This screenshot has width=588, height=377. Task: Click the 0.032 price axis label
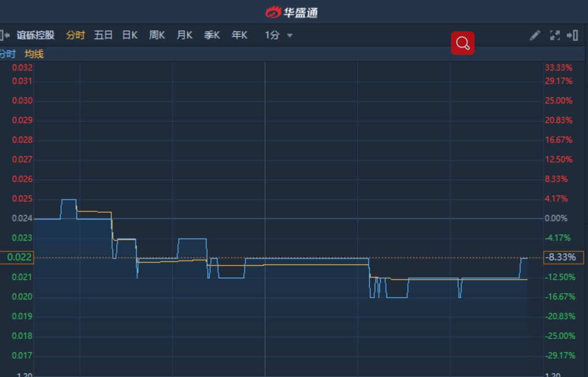tap(22, 68)
